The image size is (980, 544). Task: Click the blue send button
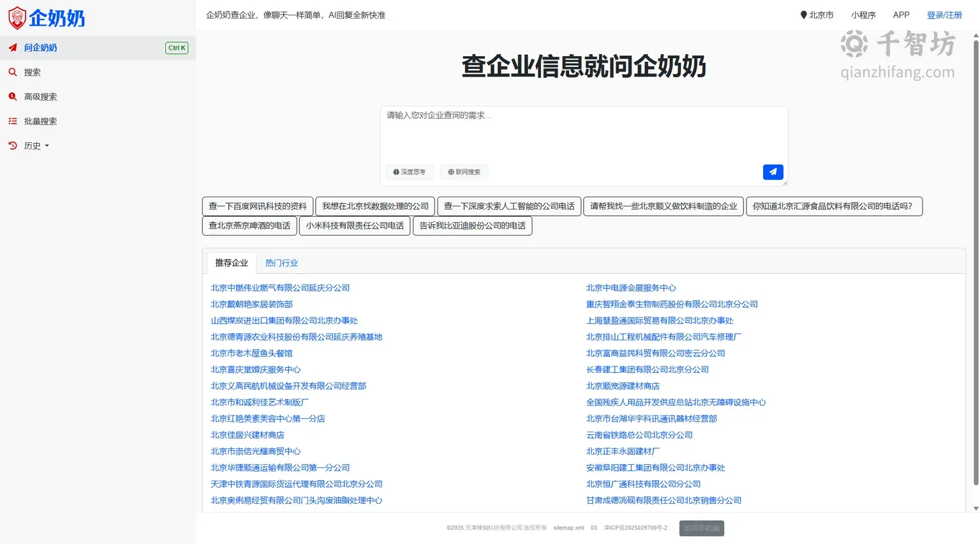click(x=773, y=172)
